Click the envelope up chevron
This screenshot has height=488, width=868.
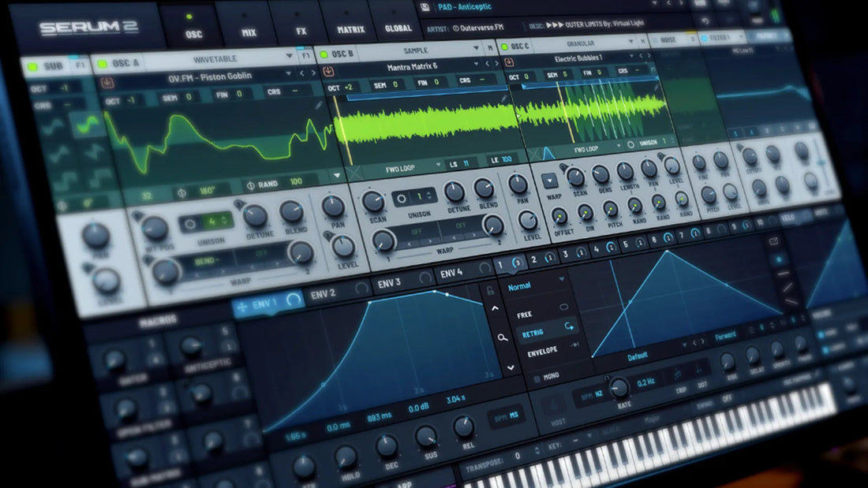(496, 308)
